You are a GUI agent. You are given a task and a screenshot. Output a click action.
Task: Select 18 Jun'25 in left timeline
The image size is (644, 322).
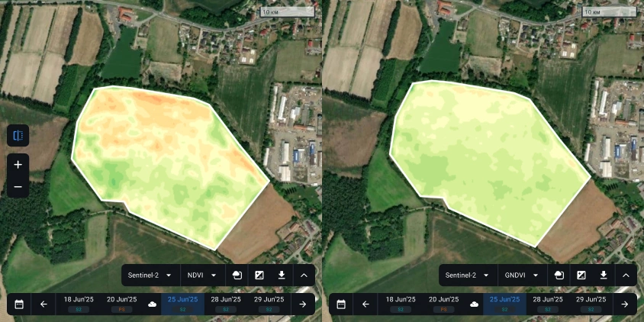click(x=79, y=303)
